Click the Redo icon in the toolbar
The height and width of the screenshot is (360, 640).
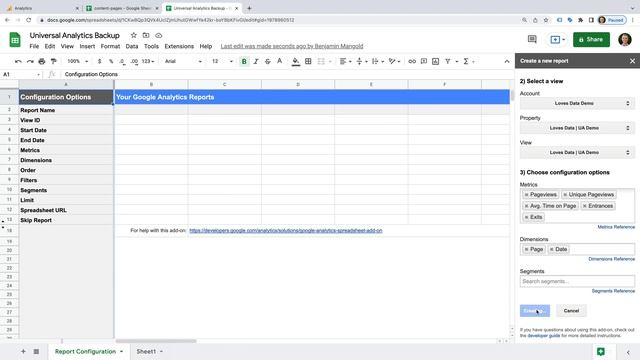pyautogui.click(x=30, y=61)
